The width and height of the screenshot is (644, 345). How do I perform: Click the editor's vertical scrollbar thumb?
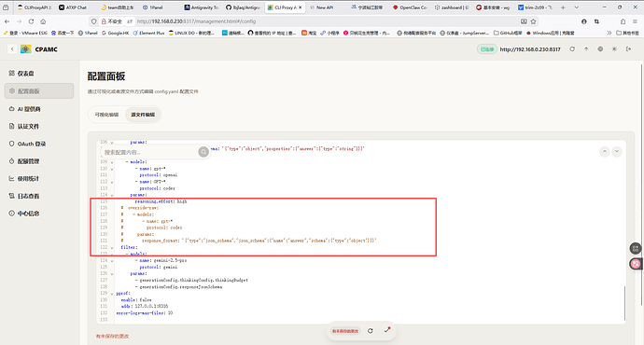pyautogui.click(x=624, y=303)
